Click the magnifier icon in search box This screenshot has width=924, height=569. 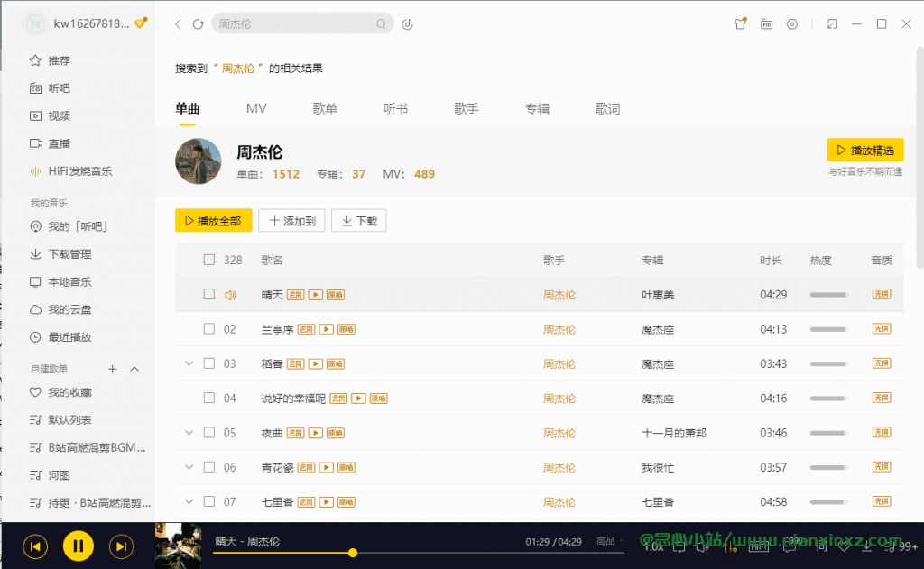pyautogui.click(x=381, y=24)
